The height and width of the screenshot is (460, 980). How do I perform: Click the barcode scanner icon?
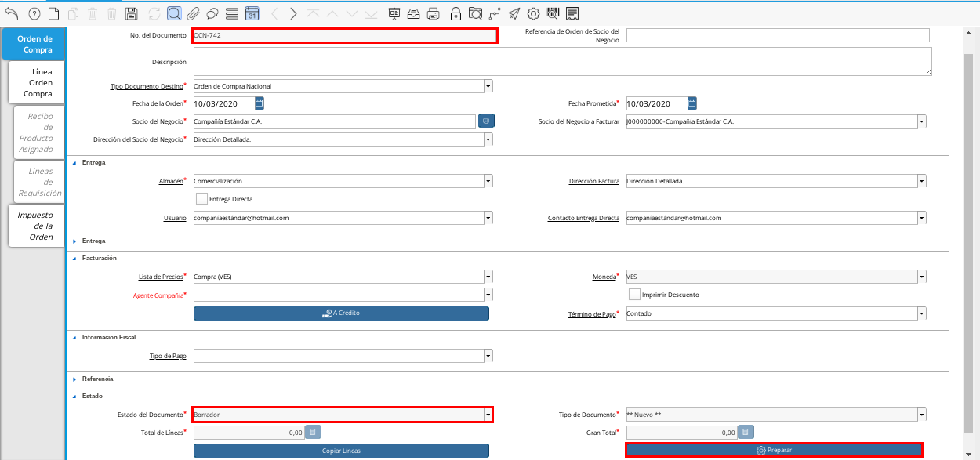553,13
